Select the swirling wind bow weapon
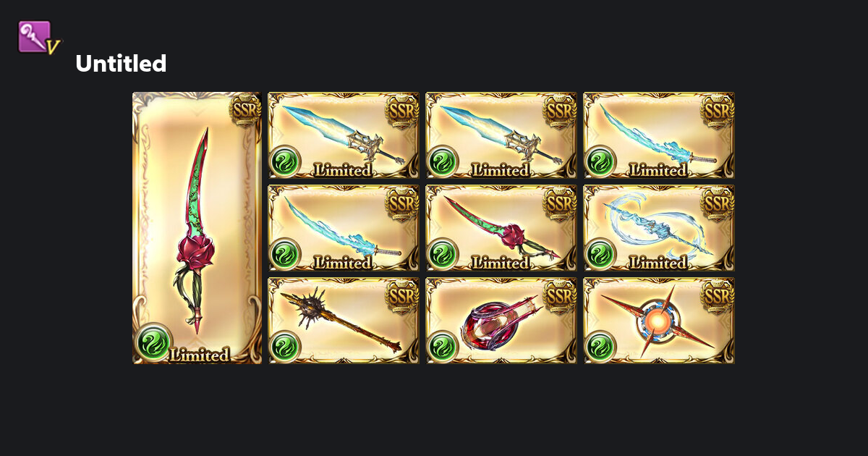 (659, 228)
